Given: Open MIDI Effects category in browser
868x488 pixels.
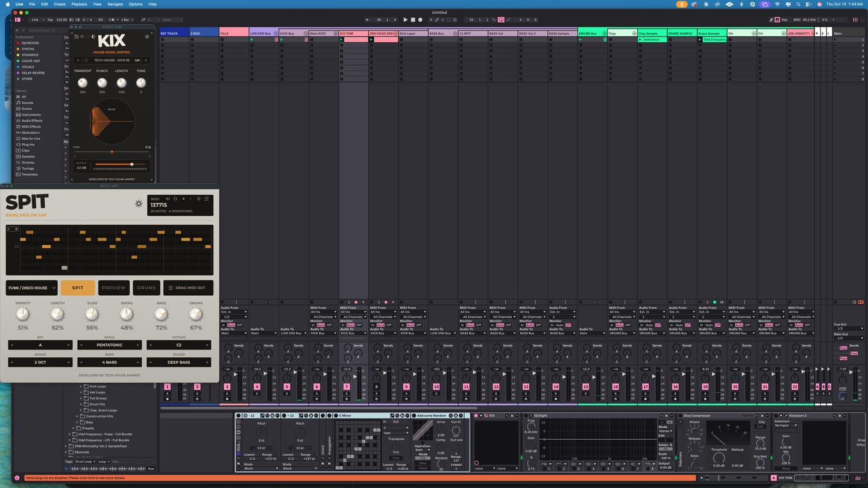Looking at the screenshot, I should coord(31,127).
